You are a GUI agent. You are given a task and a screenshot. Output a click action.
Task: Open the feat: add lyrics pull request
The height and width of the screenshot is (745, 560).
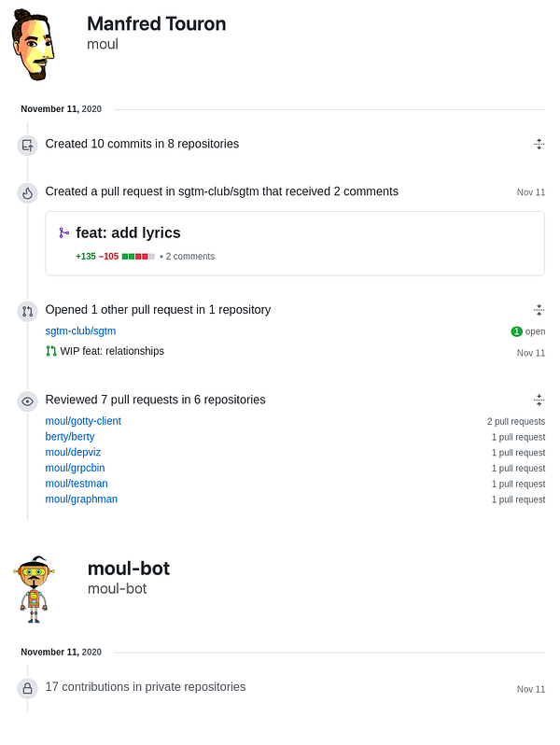coord(128,233)
